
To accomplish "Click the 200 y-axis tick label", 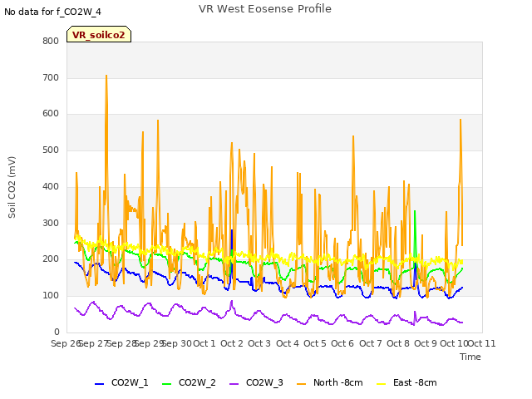I will tap(51, 259).
